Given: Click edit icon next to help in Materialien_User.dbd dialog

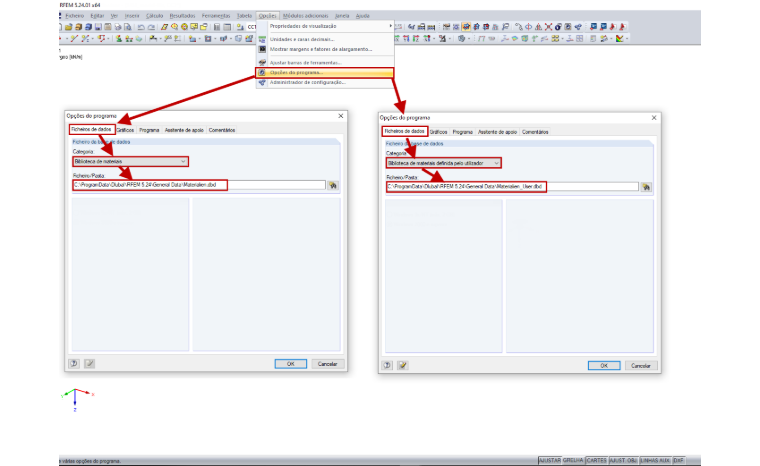Looking at the screenshot, I should (x=402, y=365).
